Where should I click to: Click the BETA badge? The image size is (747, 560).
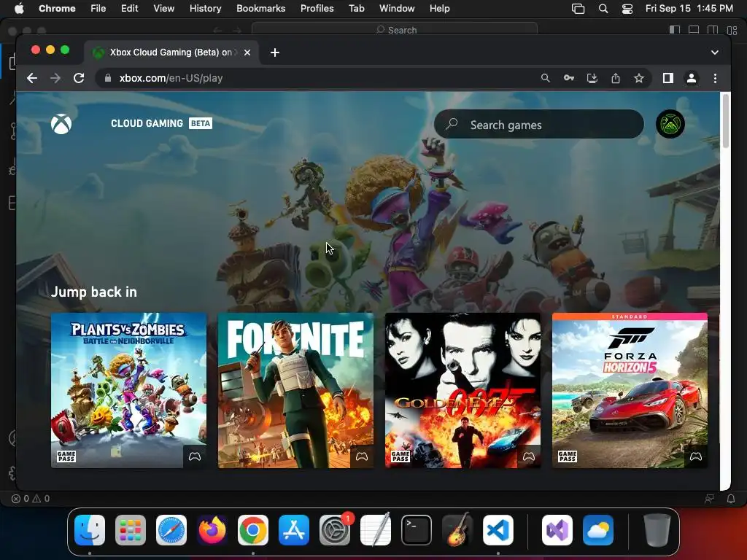click(201, 123)
